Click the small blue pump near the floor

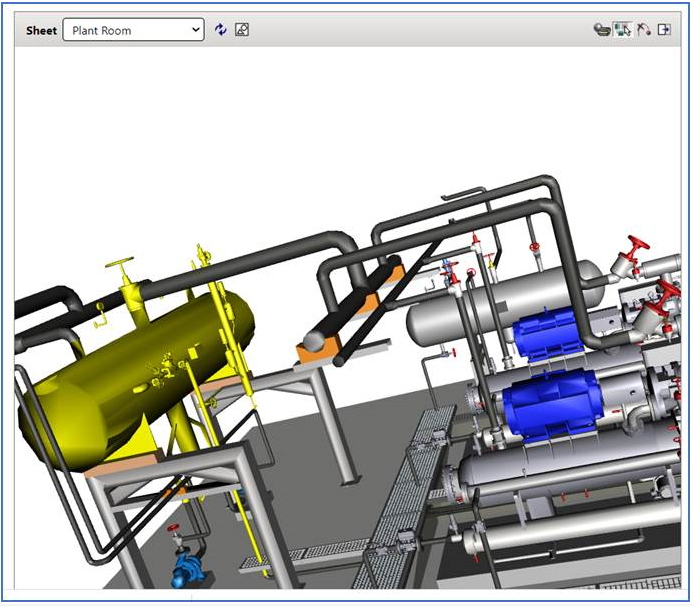pyautogui.click(x=186, y=569)
